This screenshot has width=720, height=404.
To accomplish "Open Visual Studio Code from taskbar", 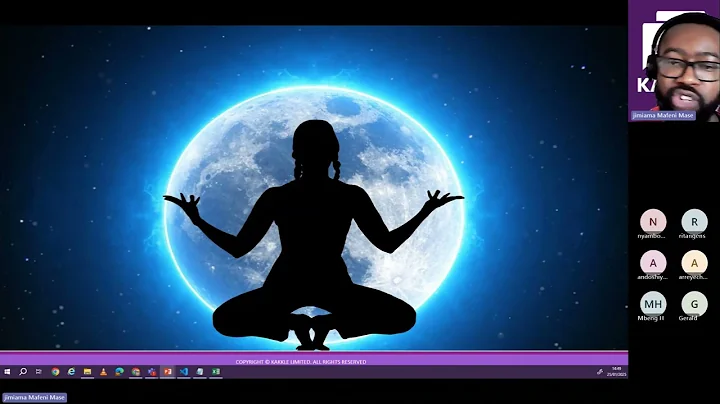I will coord(184,372).
